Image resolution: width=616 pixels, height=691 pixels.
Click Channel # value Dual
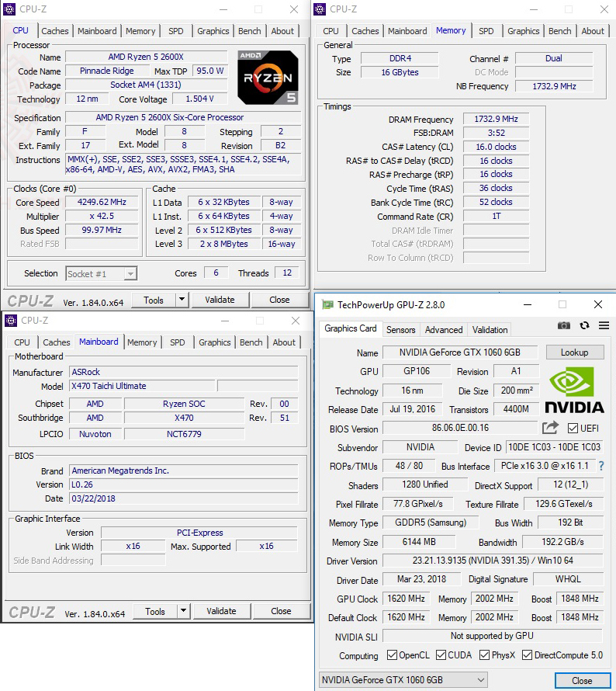554,58
